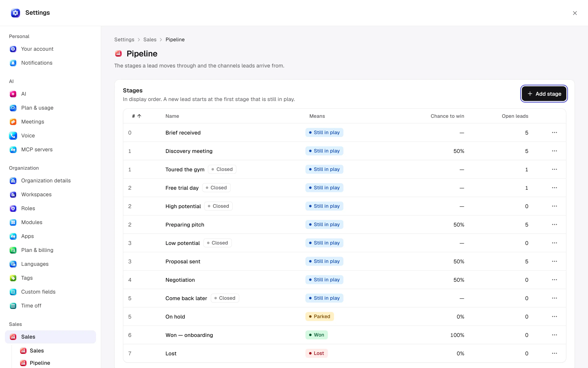Open the Sales sub-item under Sales
The image size is (588, 368).
(37, 350)
